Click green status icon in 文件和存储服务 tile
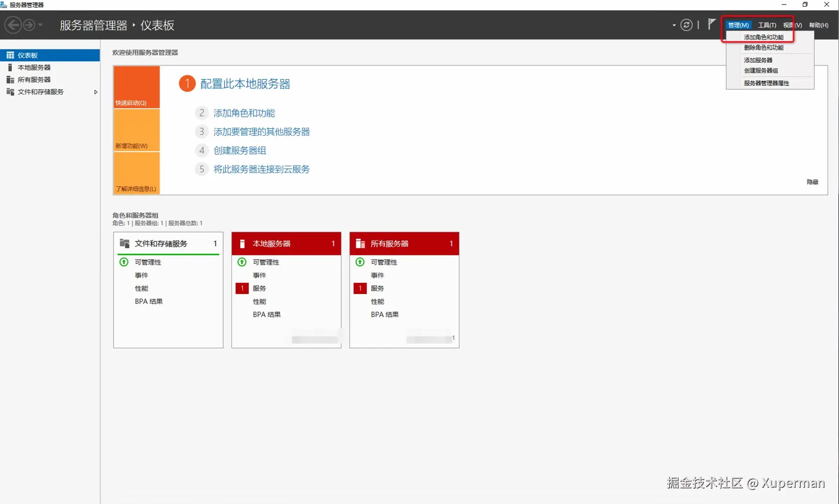Screen dimensions: 839x504 (x=124, y=262)
